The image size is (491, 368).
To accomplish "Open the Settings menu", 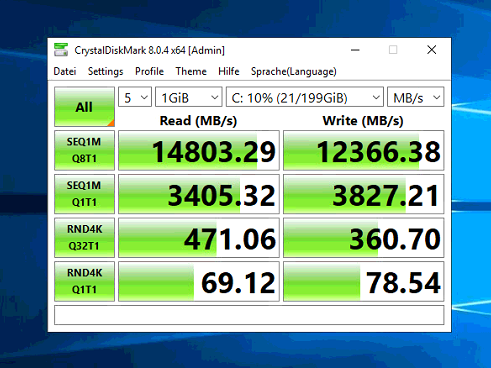I will [105, 71].
